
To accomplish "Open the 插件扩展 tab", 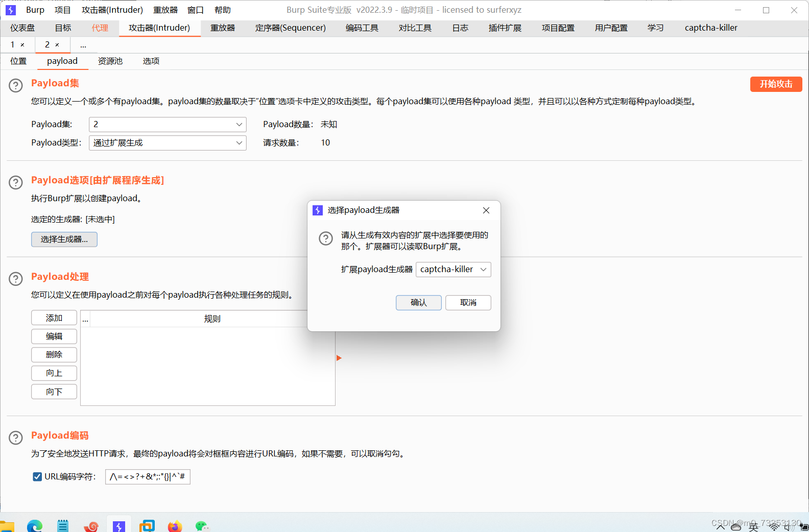I will [505, 28].
